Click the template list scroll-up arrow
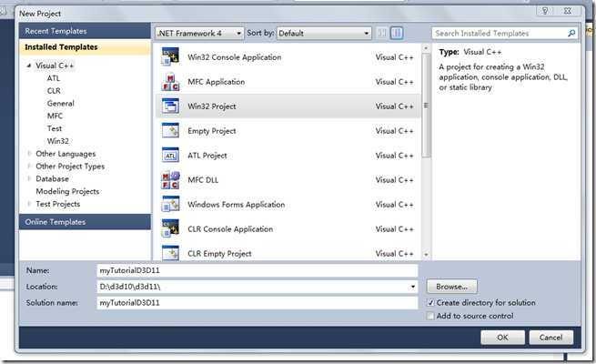 pos(426,48)
